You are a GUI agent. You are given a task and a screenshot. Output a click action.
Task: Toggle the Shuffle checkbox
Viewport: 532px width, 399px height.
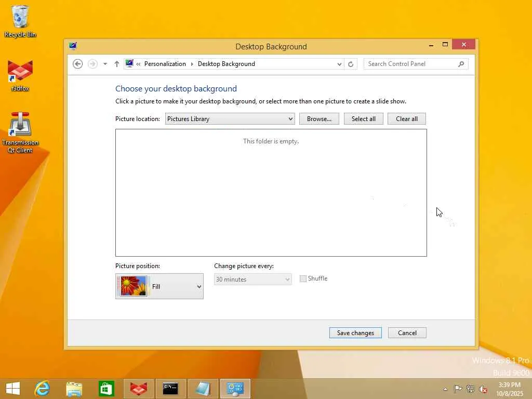303,278
